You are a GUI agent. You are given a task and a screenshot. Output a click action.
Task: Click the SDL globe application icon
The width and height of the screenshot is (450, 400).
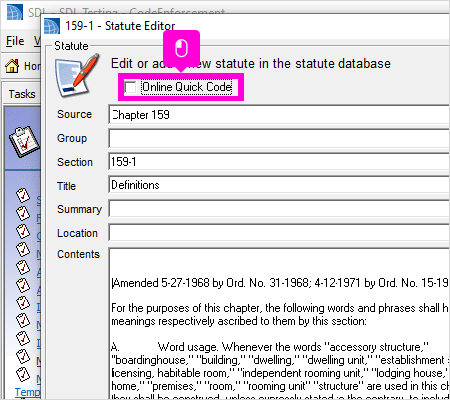(x=14, y=12)
